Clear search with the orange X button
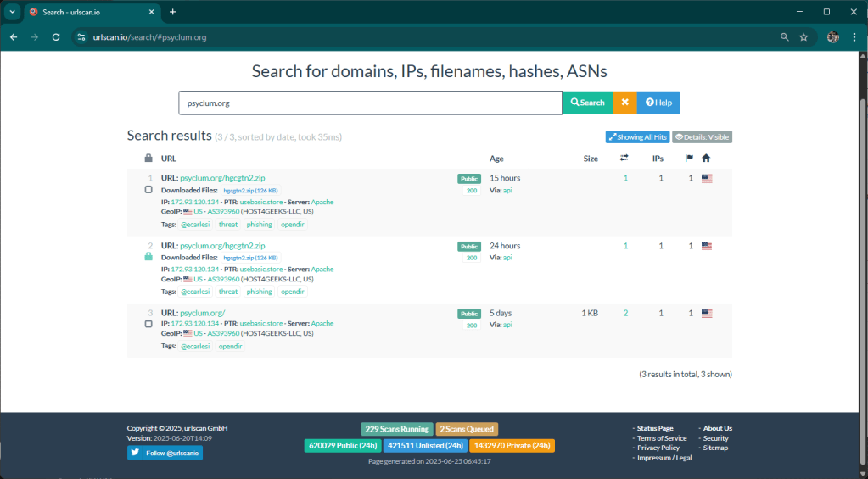This screenshot has width=868, height=479. pyautogui.click(x=624, y=103)
